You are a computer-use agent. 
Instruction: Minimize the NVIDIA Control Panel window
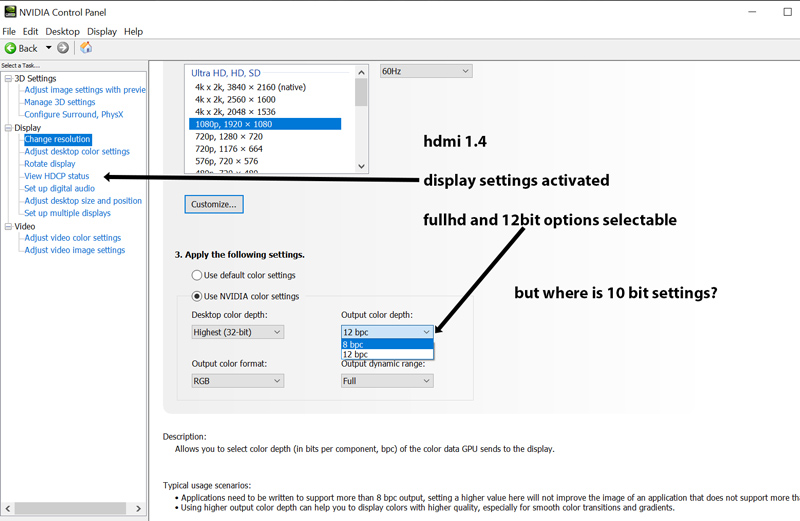752,12
